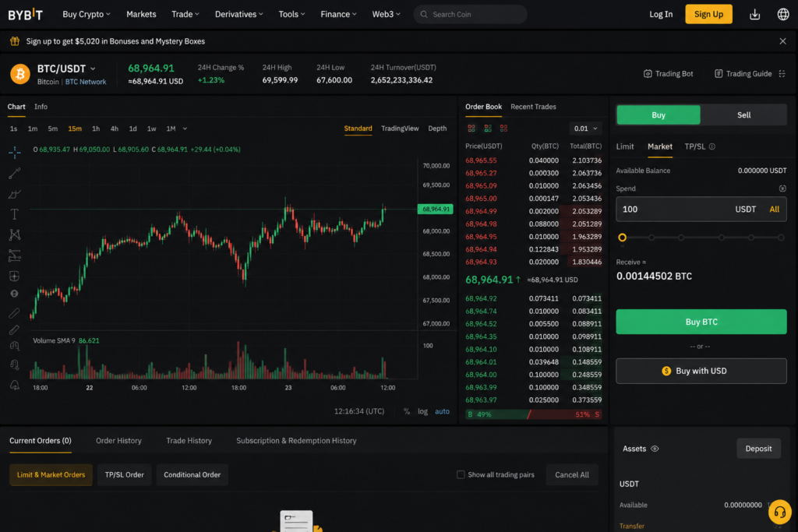Open order book 0.01 precision dropdown
Screen dimensions: 798x532
coord(585,129)
